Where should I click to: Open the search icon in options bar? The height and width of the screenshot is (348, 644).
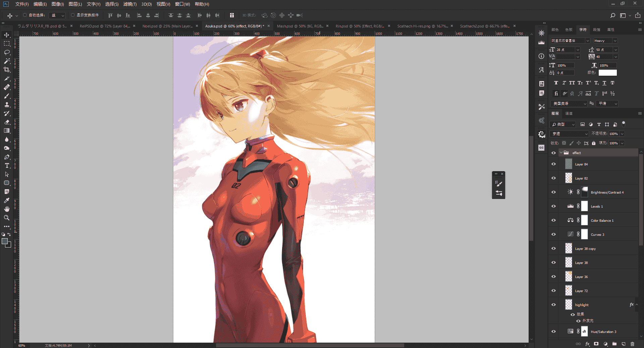612,15
